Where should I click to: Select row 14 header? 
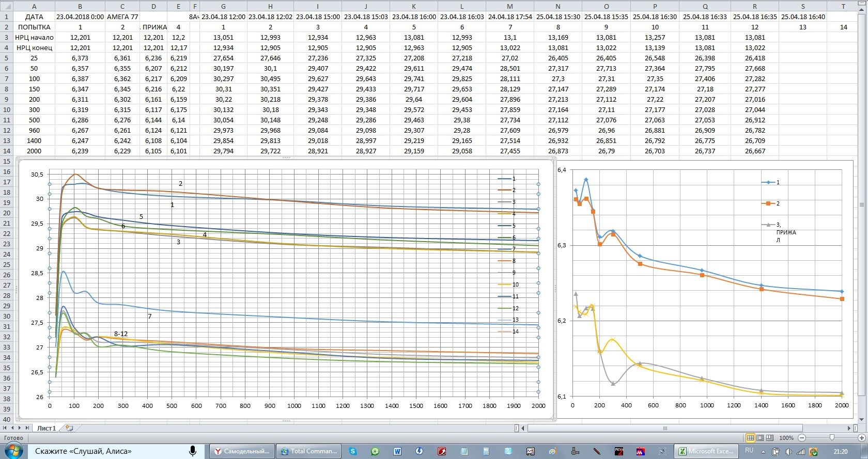[x=7, y=151]
